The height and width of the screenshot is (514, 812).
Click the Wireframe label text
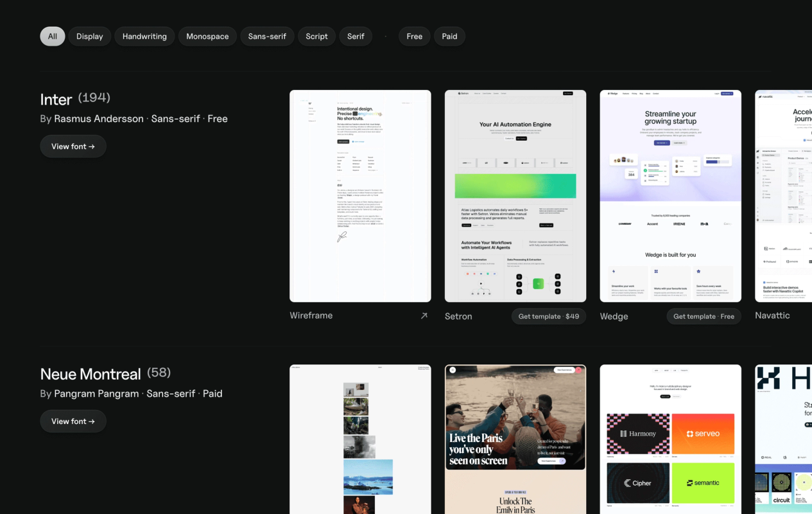tap(311, 315)
